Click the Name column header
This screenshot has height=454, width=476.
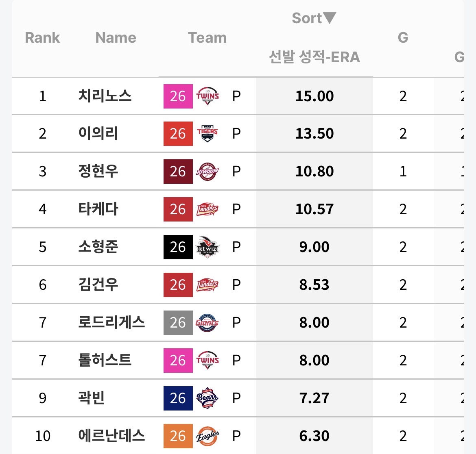(116, 37)
